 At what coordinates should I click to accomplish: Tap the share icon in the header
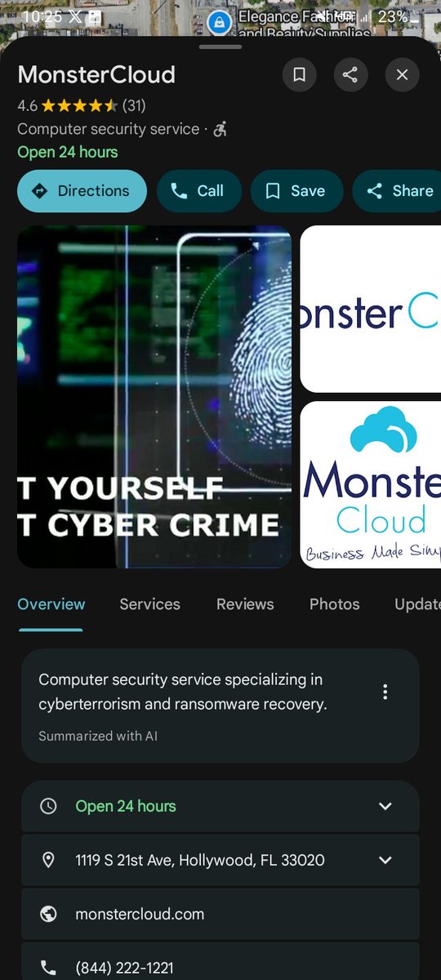pos(350,75)
